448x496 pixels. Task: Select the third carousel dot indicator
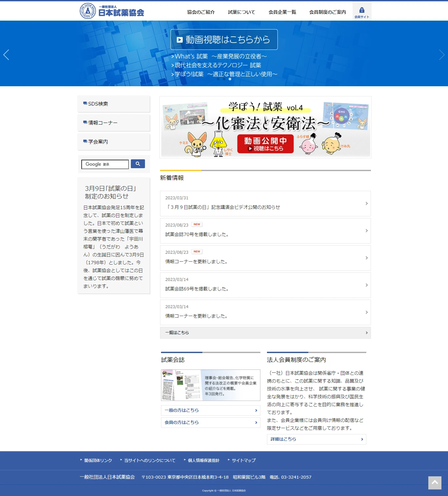click(x=230, y=79)
